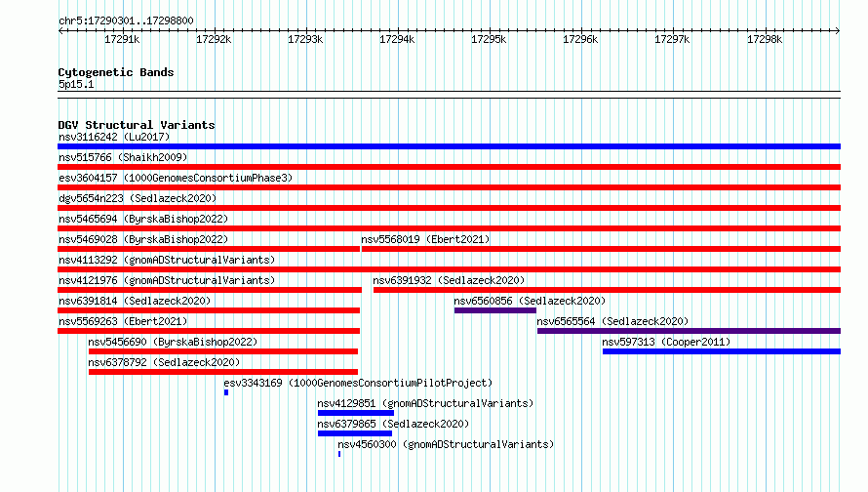Screen dimensions: 868x492
Task: Select nsv5469028 (ByrskaBishop2022) label
Action: (x=143, y=239)
